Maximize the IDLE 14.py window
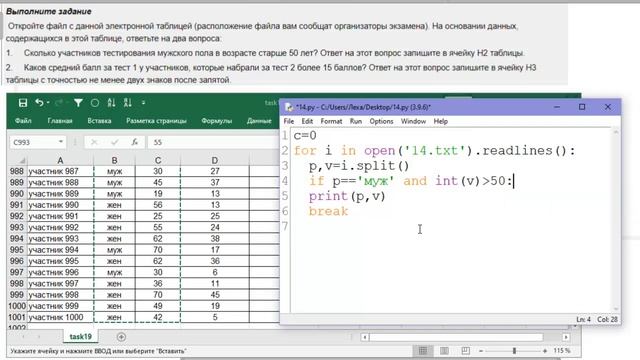The height and width of the screenshot is (360, 640). click(x=582, y=107)
